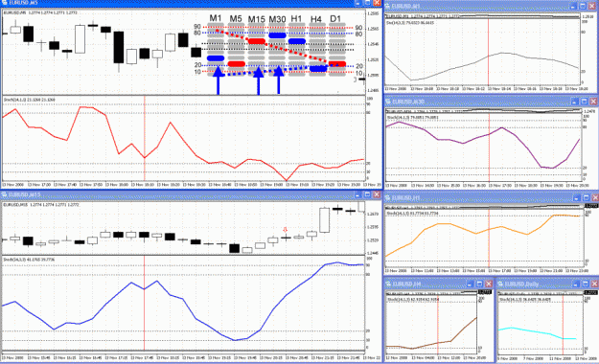Click the chart icon in the EURUSD,H4 title bar
The width and height of the screenshot is (599, 364).
point(388,284)
